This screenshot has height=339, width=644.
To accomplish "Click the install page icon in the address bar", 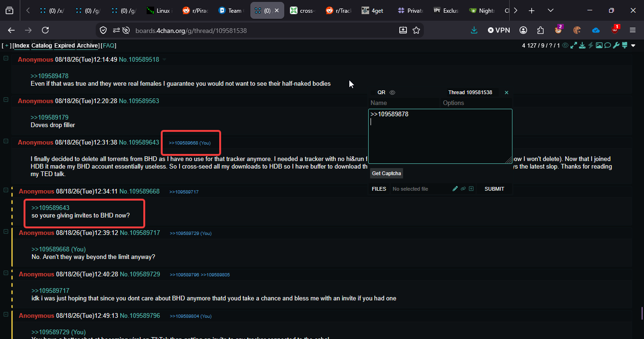I will tap(403, 30).
